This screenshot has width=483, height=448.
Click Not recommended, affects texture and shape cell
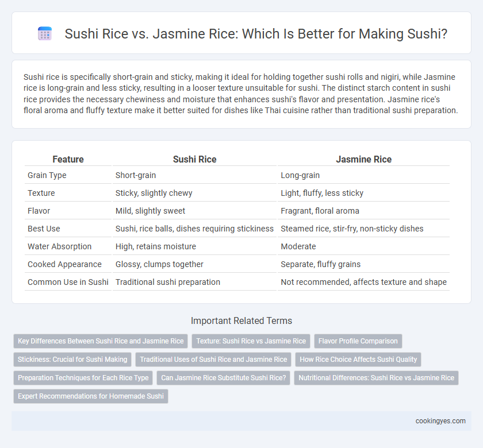pos(363,282)
